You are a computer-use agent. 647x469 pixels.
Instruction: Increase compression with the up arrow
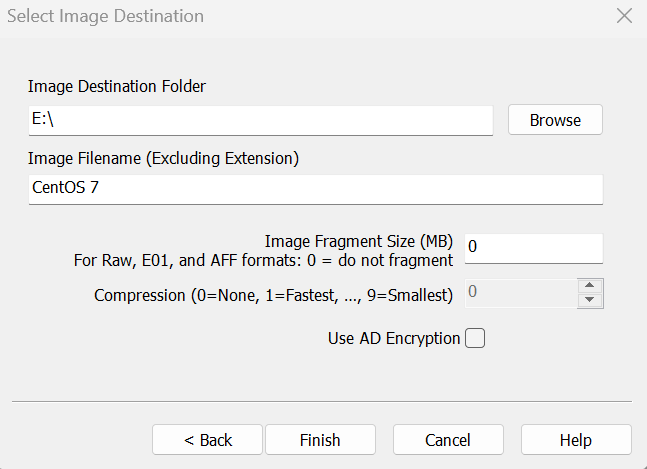click(x=590, y=286)
